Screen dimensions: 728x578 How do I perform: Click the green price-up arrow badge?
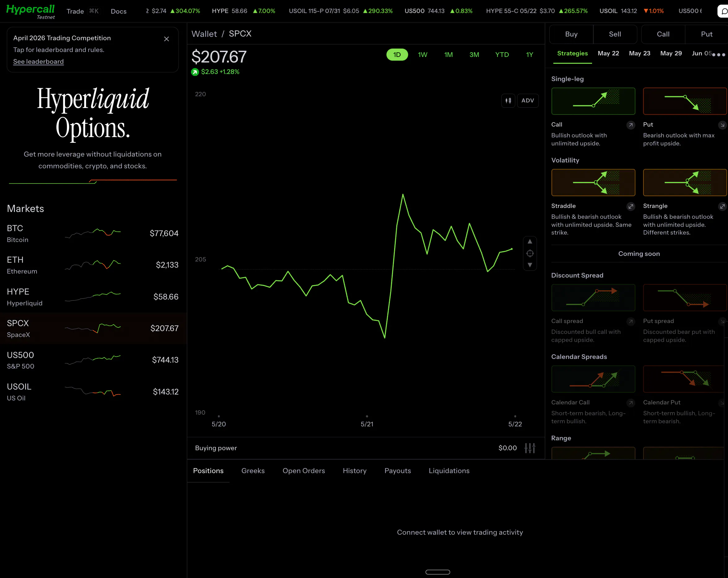(195, 72)
